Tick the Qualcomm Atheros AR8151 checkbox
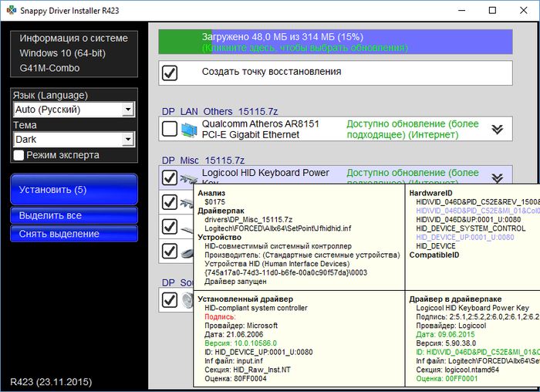This screenshot has height=392, width=540. click(170, 130)
